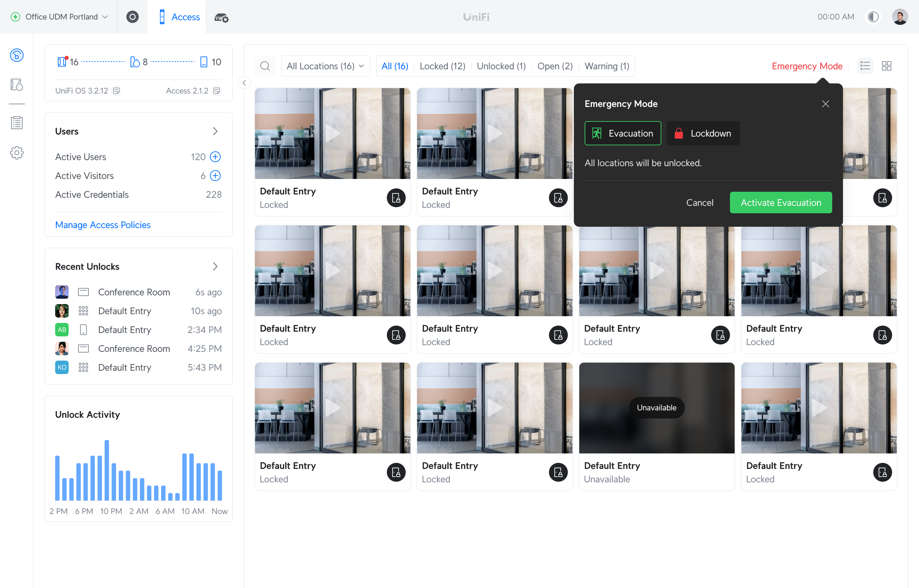This screenshot has height=588, width=919.
Task: Unlock the first Default Entry door in top row
Action: pos(396,198)
